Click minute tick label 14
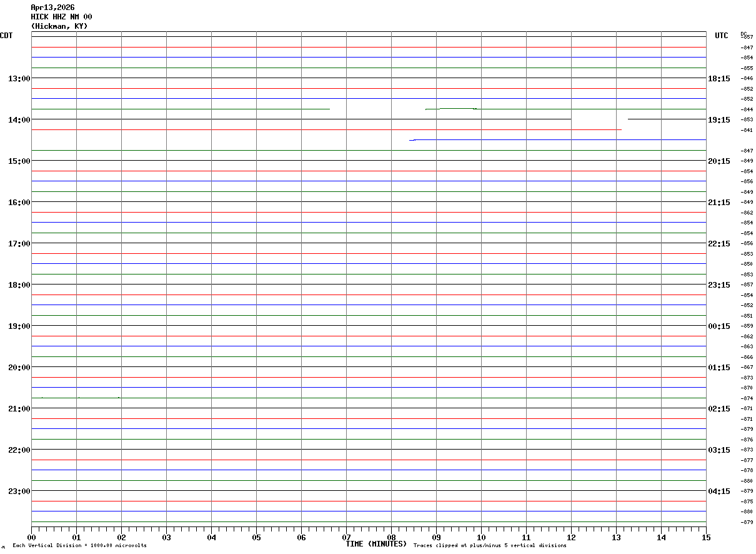756x554 pixels. point(661,537)
